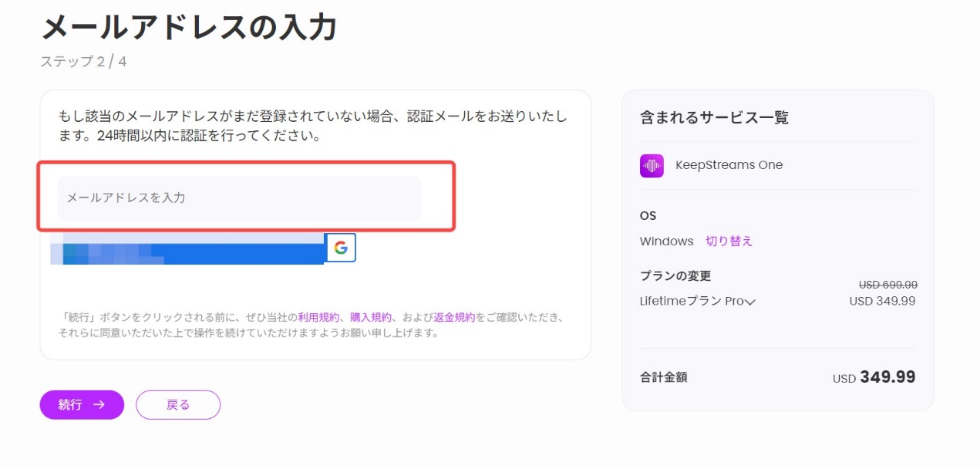Image resolution: width=980 pixels, height=466 pixels.
Task: Click the Google G logo icon
Action: [340, 248]
